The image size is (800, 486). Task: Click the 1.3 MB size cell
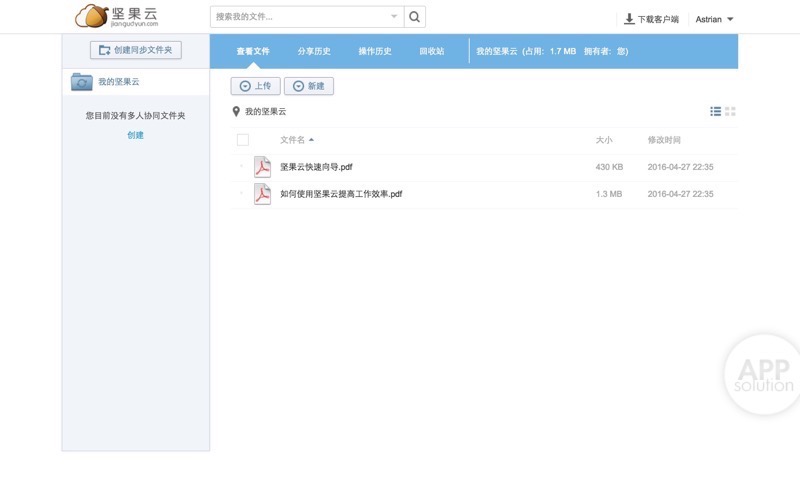tap(609, 194)
